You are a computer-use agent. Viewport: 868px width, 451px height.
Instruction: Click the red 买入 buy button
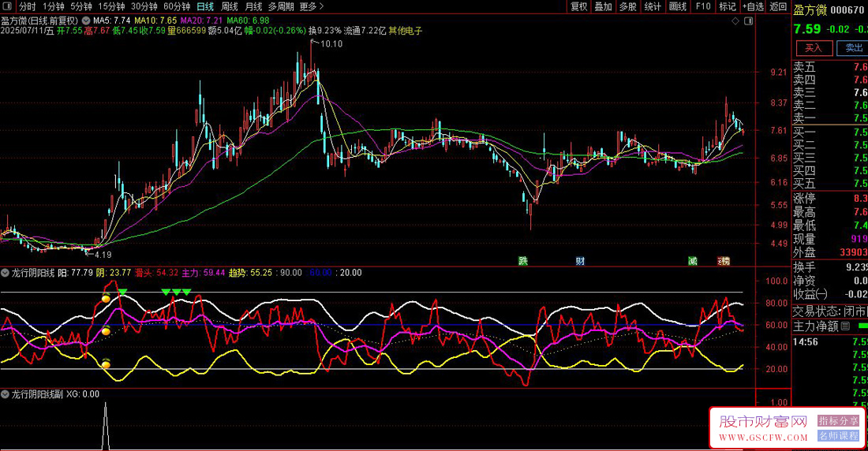814,47
